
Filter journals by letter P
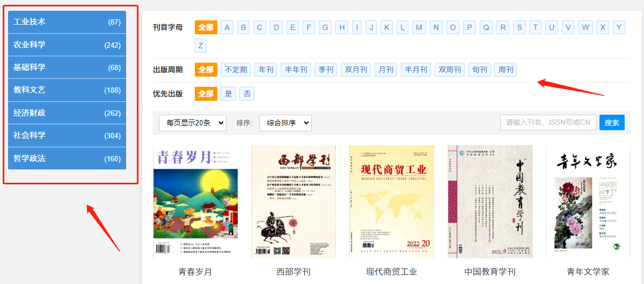pyautogui.click(x=470, y=27)
